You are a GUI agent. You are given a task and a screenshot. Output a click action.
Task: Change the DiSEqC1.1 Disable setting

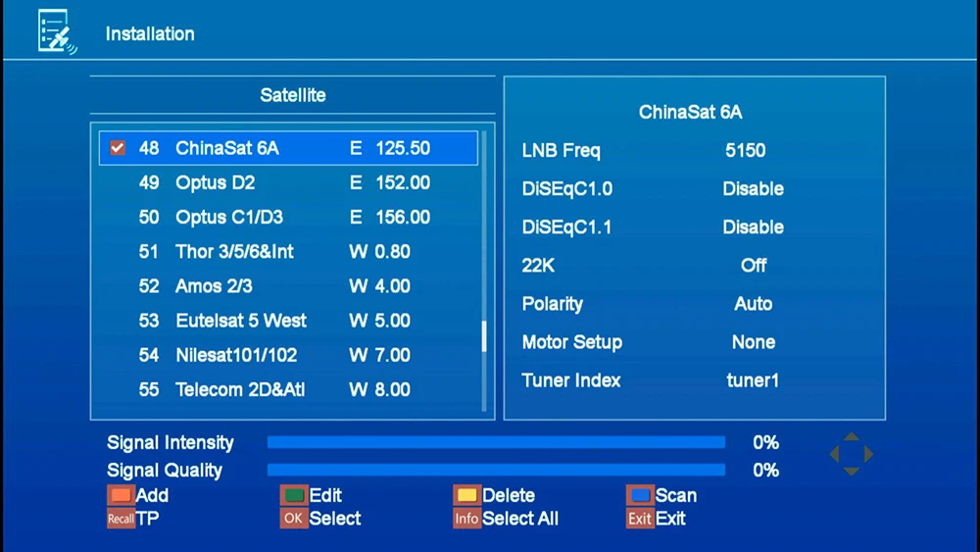click(753, 226)
